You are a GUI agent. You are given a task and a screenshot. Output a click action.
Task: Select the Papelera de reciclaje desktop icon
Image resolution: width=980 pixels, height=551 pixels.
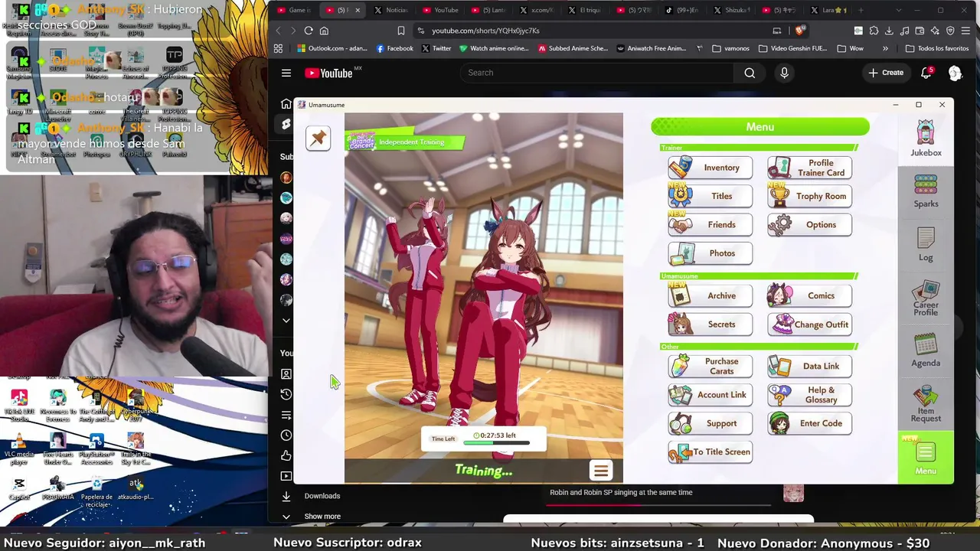pyautogui.click(x=96, y=490)
